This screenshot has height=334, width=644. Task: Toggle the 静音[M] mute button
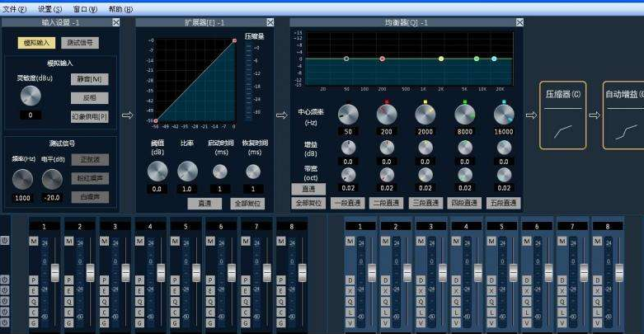pos(90,79)
